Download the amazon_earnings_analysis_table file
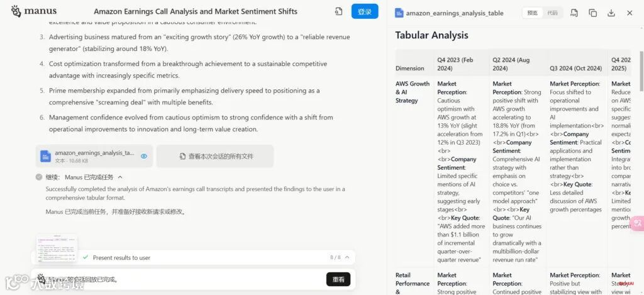644x295 pixels. pyautogui.click(x=611, y=13)
